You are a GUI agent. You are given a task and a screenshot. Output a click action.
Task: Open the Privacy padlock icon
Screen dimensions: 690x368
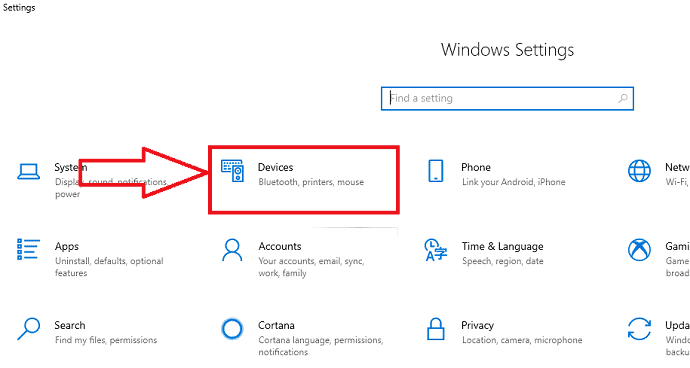click(x=436, y=329)
